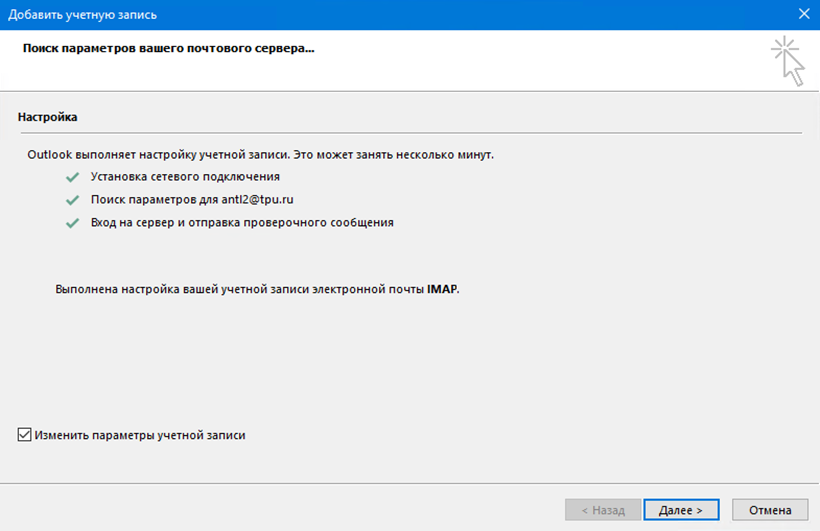
Task: Click the antl2@tpu.ru email address
Action: pyautogui.click(x=257, y=199)
